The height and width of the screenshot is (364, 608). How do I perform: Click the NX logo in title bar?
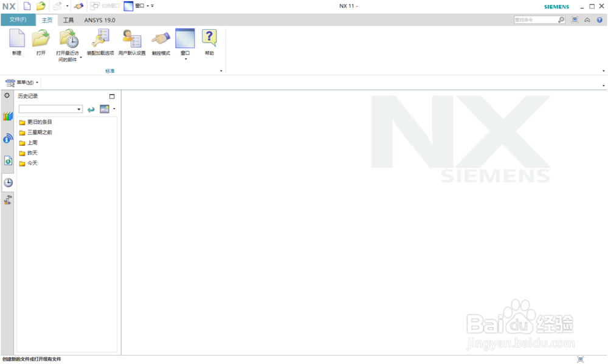(9, 6)
